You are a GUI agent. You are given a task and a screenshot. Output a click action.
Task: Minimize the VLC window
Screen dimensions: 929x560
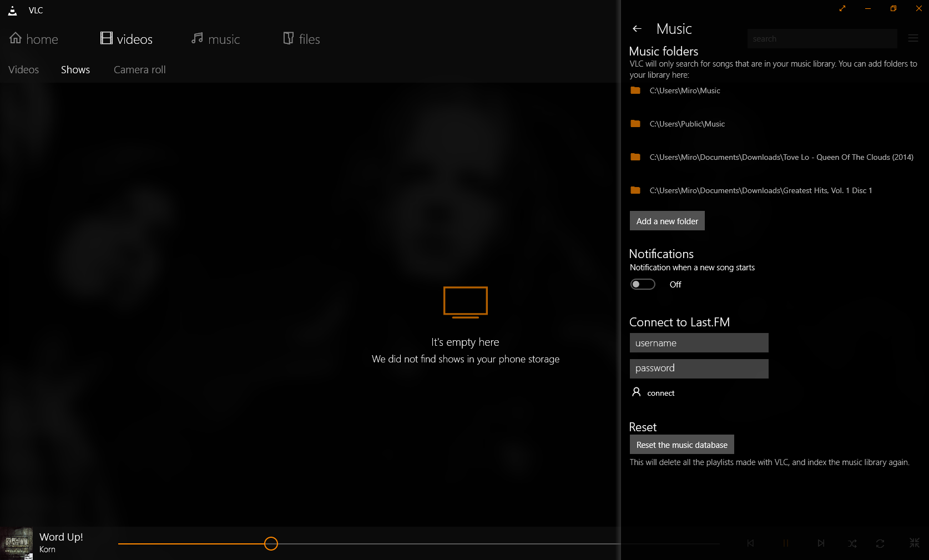[868, 8]
